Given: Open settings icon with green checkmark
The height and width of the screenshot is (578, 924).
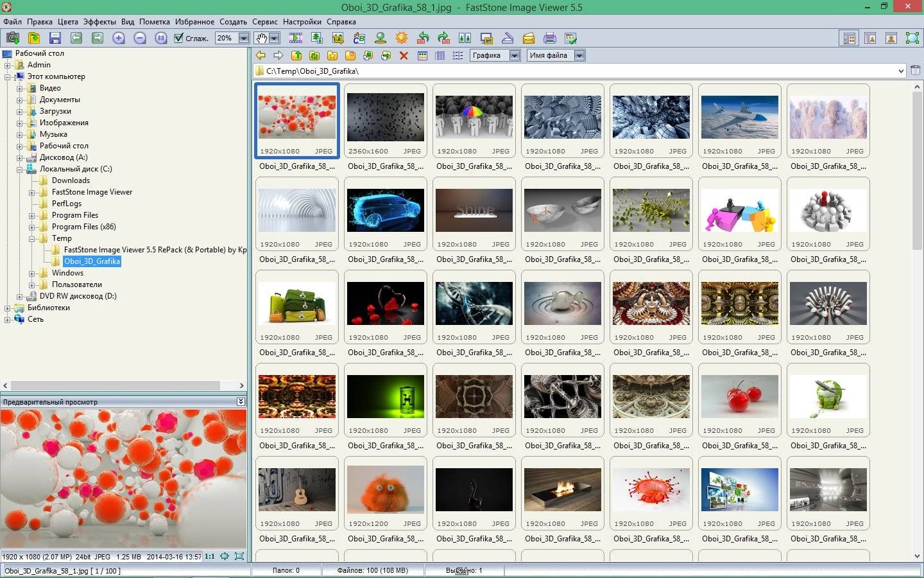Looking at the screenshot, I should [x=571, y=38].
